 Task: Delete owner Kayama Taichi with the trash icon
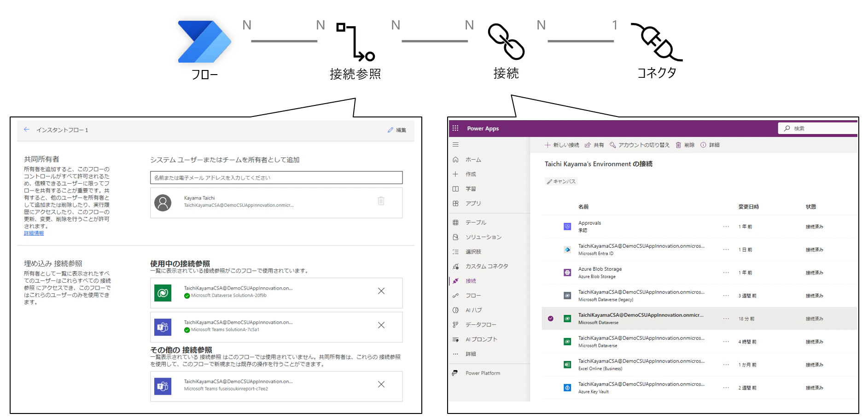click(x=381, y=201)
